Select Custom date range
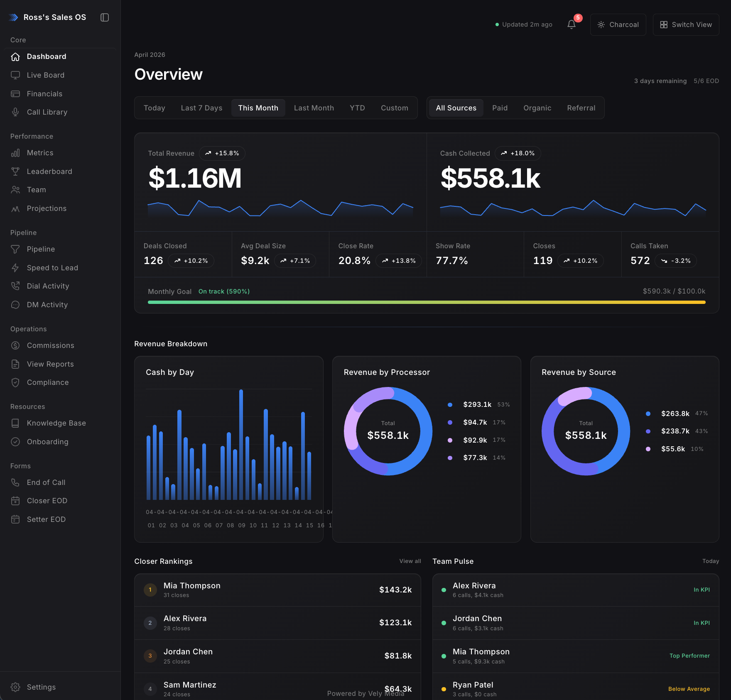Image resolution: width=731 pixels, height=700 pixels. pos(395,108)
